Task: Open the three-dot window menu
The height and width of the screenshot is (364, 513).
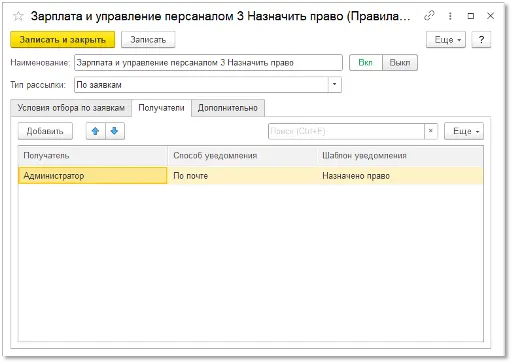Action: pyautogui.click(x=450, y=16)
